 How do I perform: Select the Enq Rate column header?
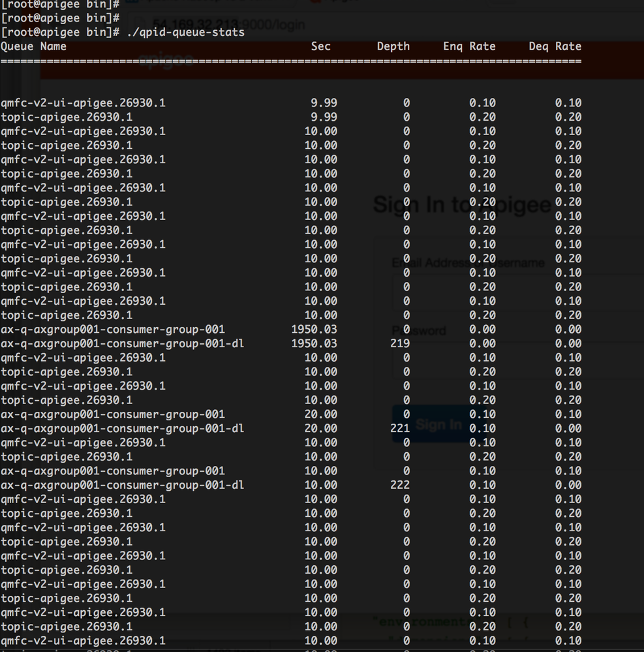tap(469, 46)
